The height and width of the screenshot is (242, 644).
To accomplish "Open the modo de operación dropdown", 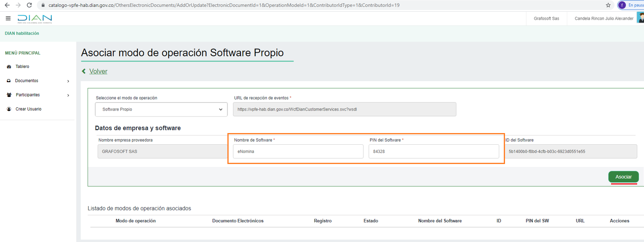I will coord(161,109).
